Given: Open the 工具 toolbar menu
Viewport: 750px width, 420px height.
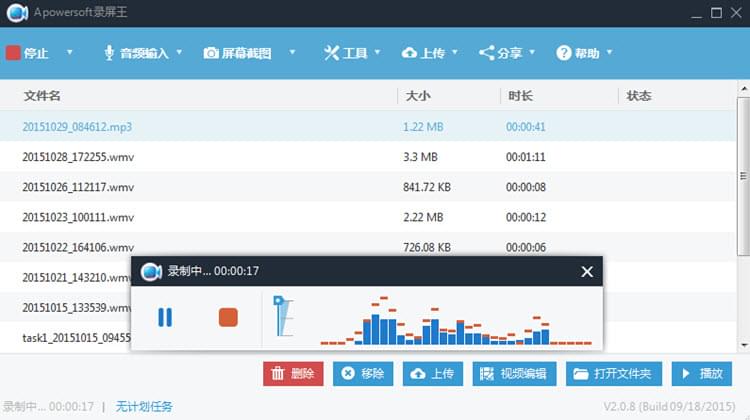Looking at the screenshot, I should 355,53.
